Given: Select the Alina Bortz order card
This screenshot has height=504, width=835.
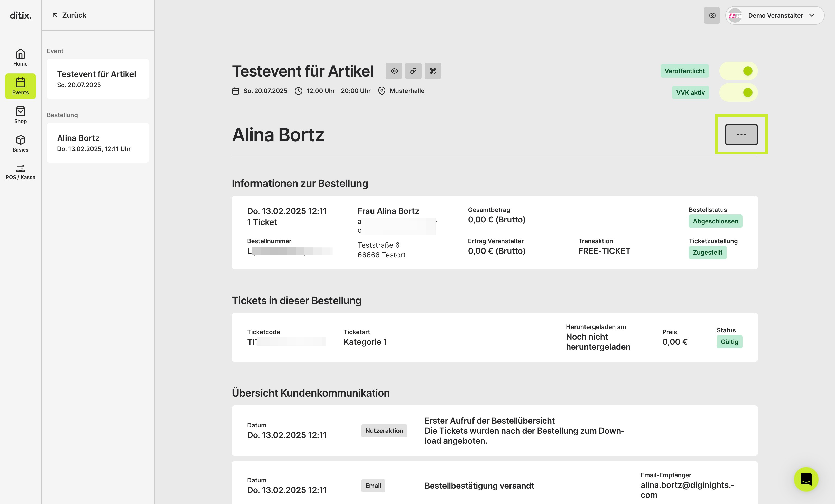Looking at the screenshot, I should 98,143.
